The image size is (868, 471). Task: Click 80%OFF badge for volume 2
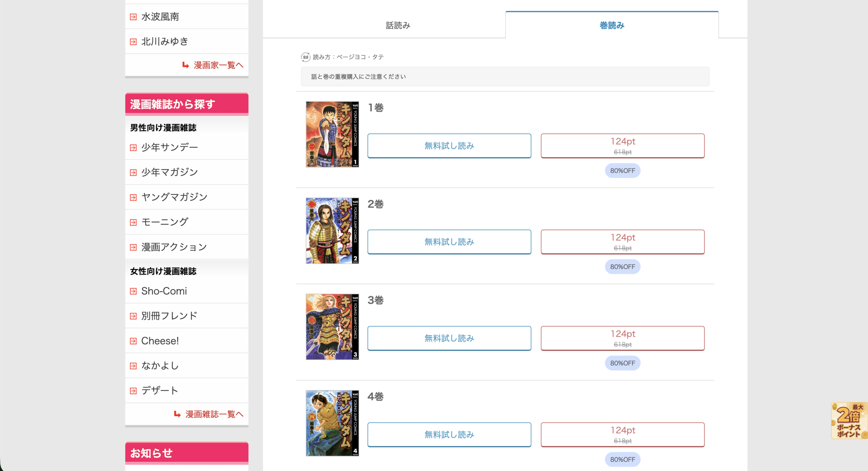tap(623, 267)
